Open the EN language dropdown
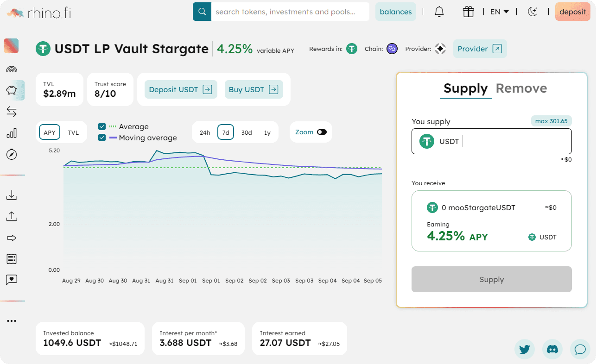The width and height of the screenshot is (596, 364). 500,12
